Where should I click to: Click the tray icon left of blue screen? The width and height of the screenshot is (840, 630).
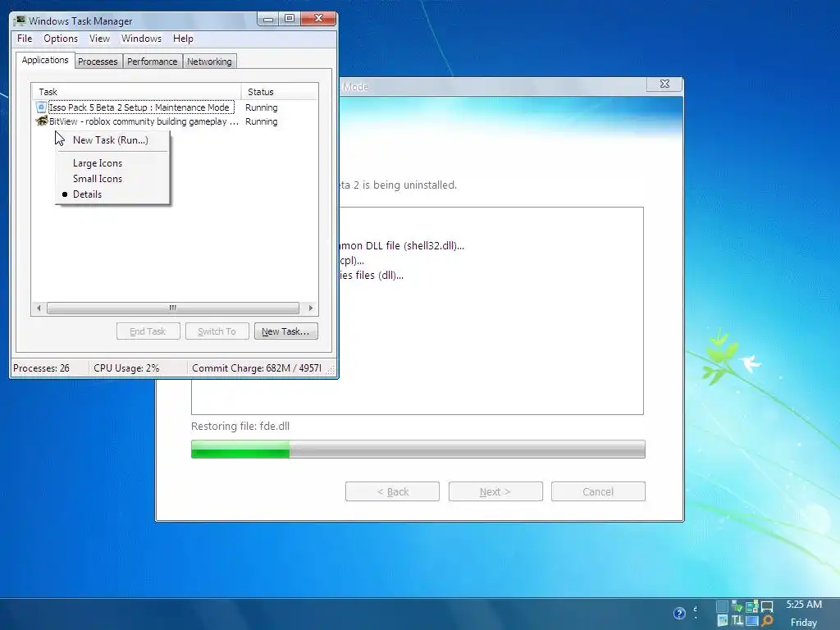coord(737,620)
